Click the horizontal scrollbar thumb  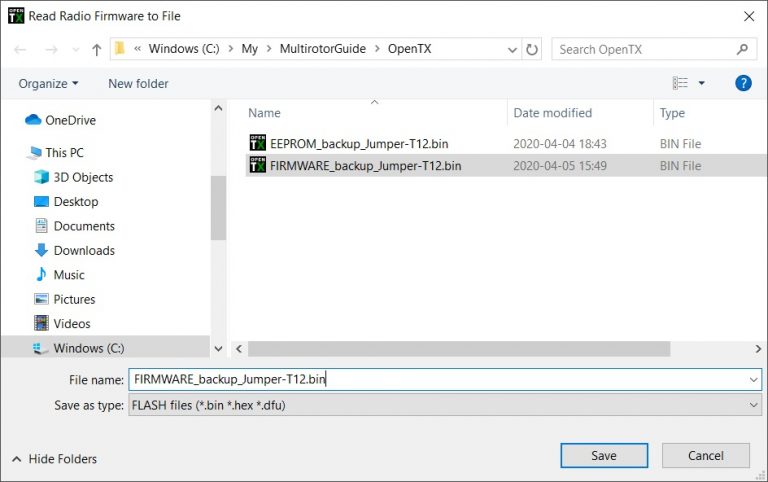(459, 349)
